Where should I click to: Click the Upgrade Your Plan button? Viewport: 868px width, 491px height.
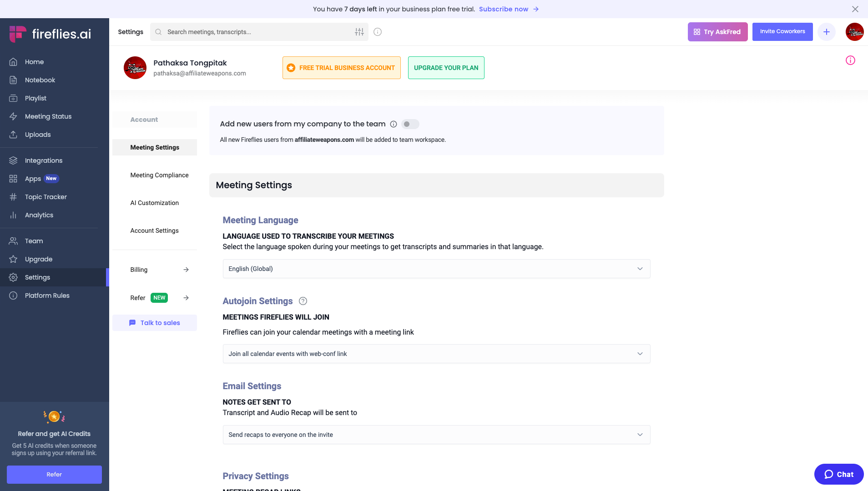(446, 68)
